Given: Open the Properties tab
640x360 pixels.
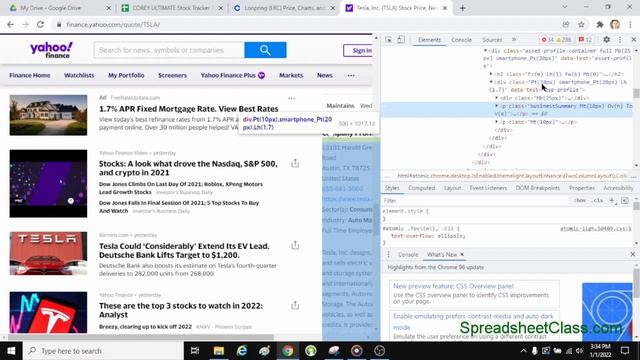Looking at the screenshot, I should point(582,188).
